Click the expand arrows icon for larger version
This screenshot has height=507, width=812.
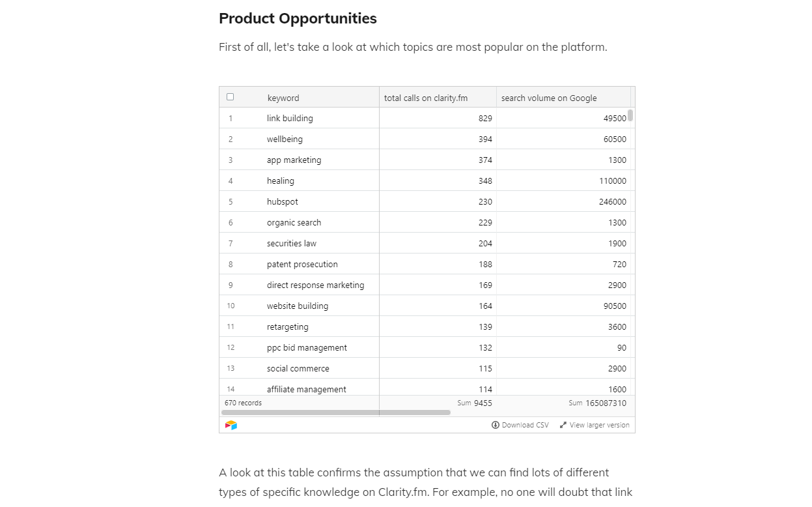point(563,425)
